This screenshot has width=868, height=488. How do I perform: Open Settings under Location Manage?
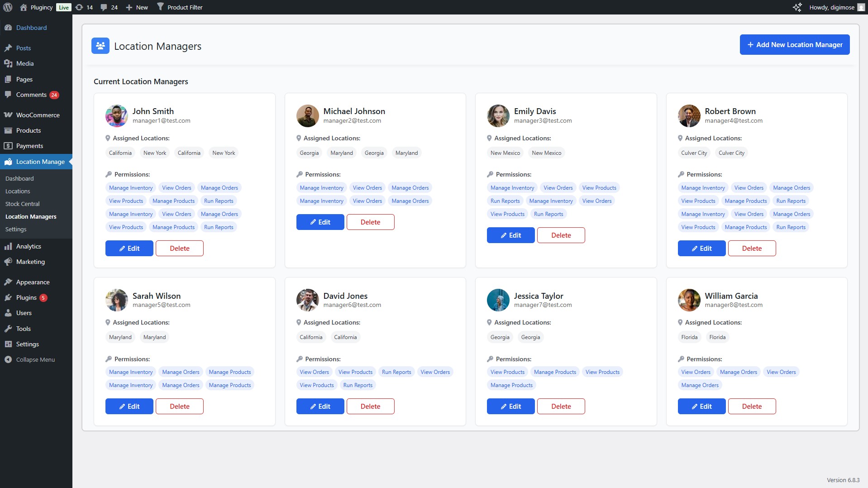pyautogui.click(x=16, y=229)
